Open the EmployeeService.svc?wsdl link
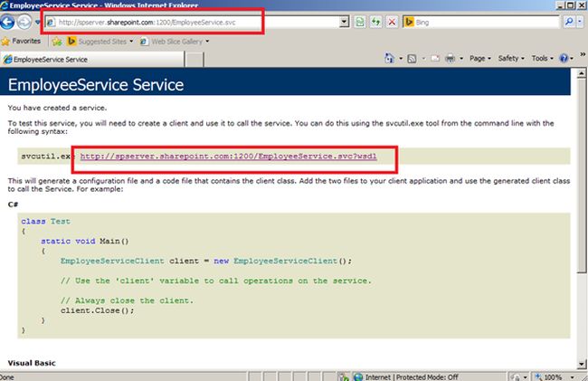 coord(228,157)
